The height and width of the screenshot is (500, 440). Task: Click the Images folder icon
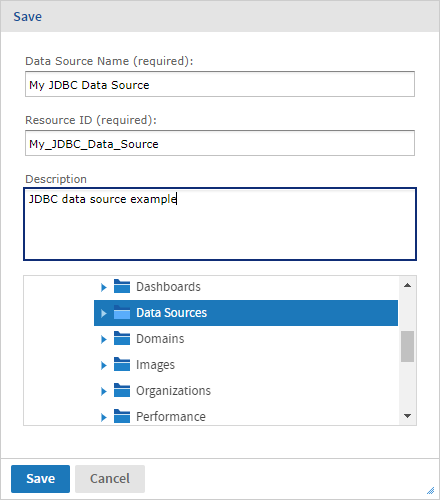pyautogui.click(x=122, y=364)
